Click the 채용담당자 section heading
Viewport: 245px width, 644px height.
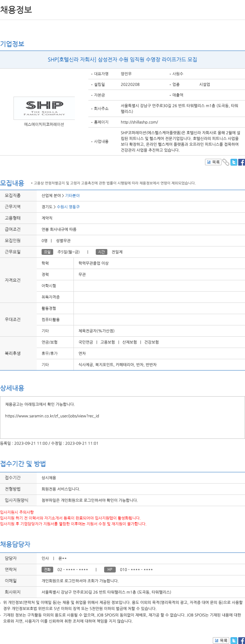point(15,544)
